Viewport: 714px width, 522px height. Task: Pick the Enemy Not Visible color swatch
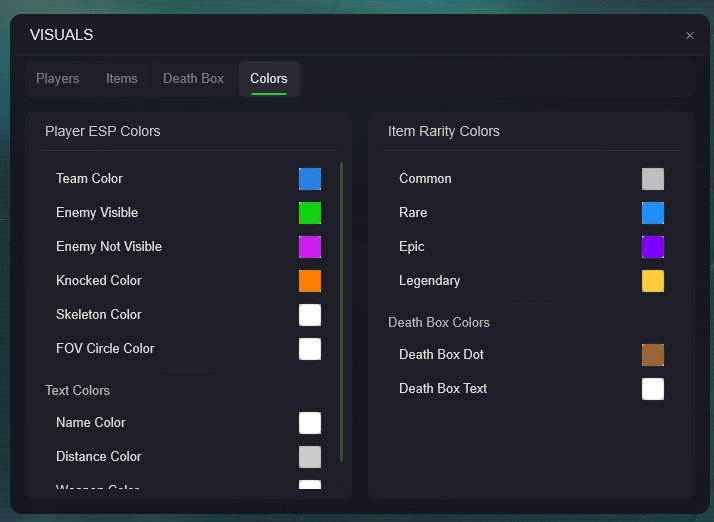[x=310, y=247]
